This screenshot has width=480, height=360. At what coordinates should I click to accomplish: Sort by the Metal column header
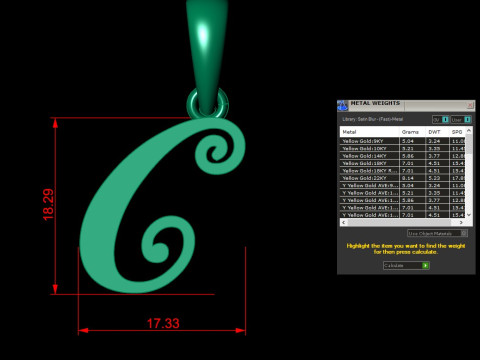click(369, 132)
